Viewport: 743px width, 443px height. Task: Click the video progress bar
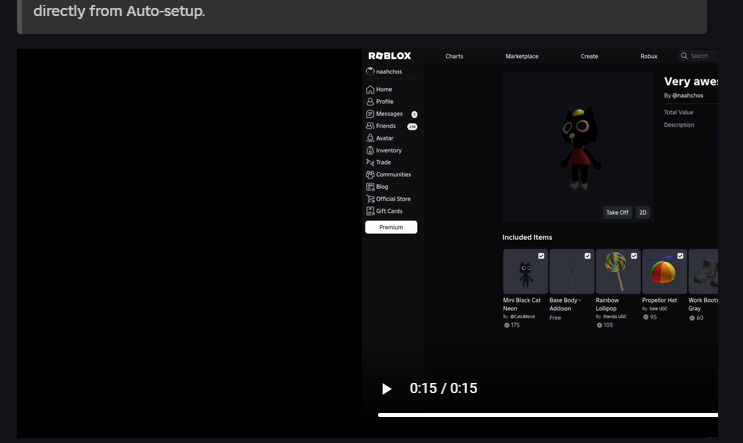548,415
